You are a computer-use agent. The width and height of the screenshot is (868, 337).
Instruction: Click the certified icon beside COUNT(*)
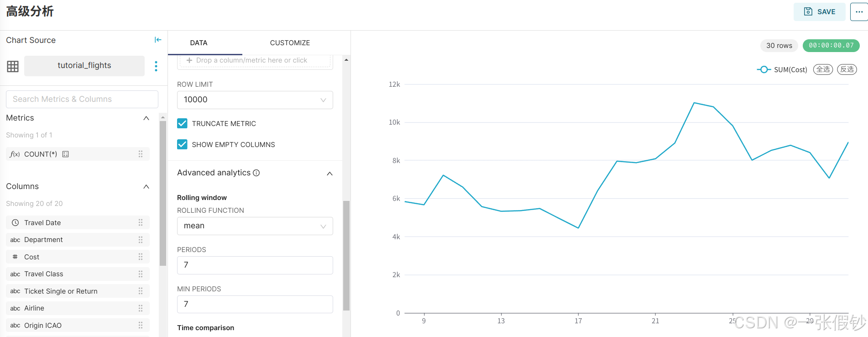tap(66, 154)
